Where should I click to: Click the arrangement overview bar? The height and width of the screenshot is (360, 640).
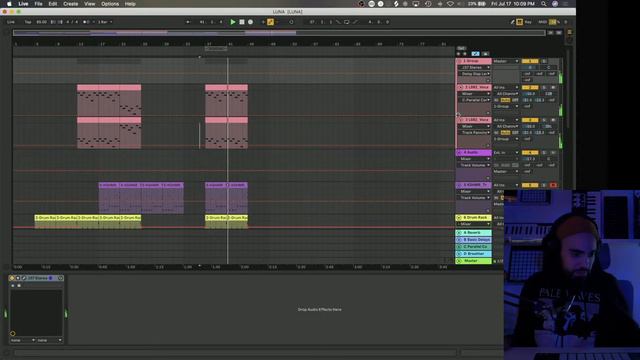click(x=279, y=33)
